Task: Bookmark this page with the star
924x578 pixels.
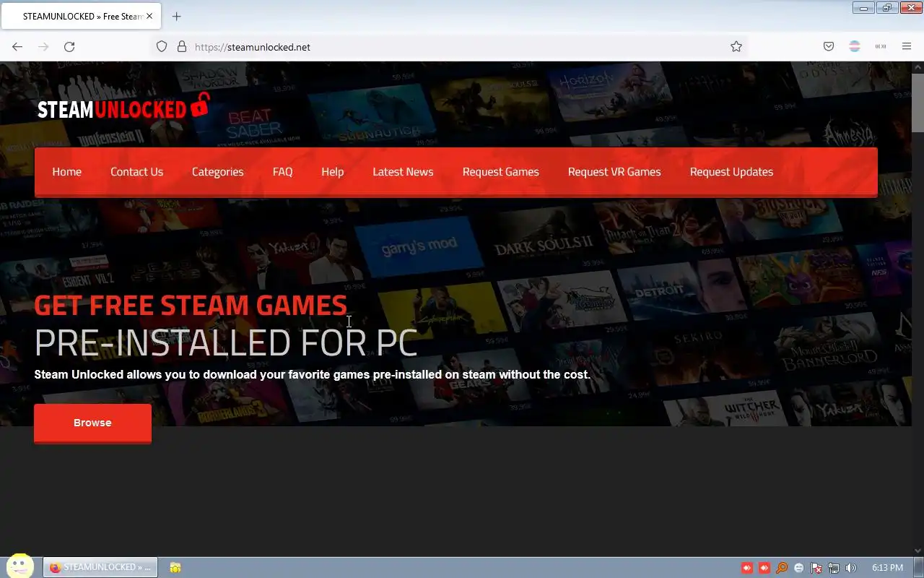Action: pos(736,47)
